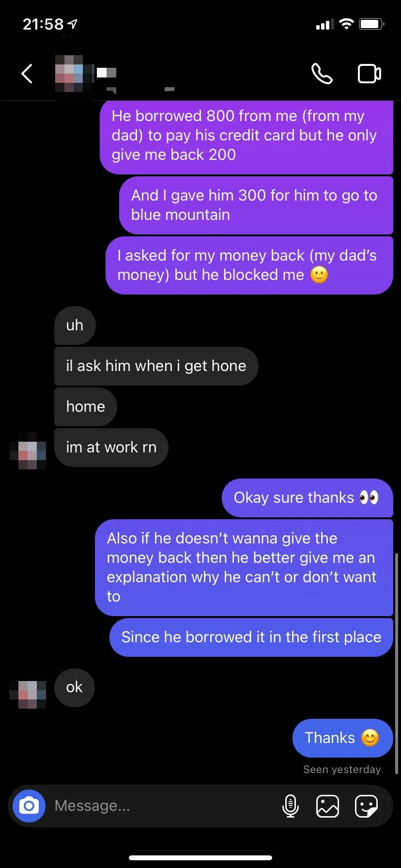The image size is (401, 868).
Task: Tap the sender avatar beside 'ok'
Action: point(28,695)
